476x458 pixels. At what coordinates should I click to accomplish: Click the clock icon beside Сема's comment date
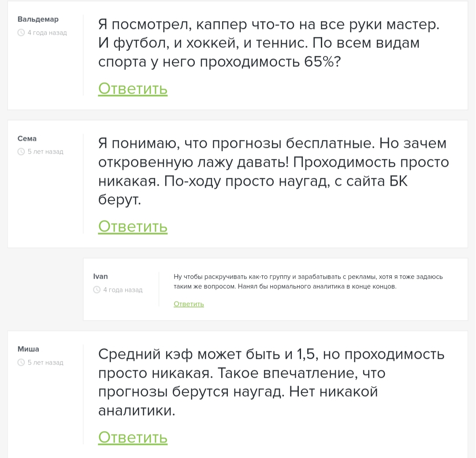(x=21, y=151)
